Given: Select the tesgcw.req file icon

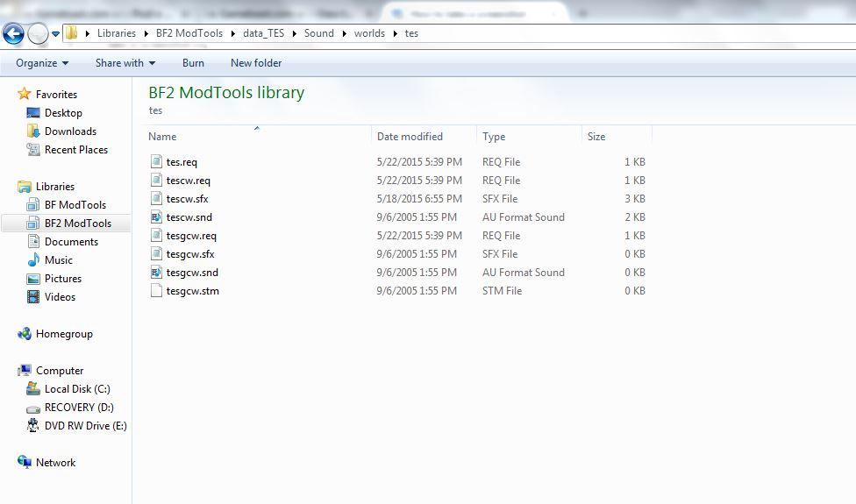Looking at the screenshot, I should 156,235.
